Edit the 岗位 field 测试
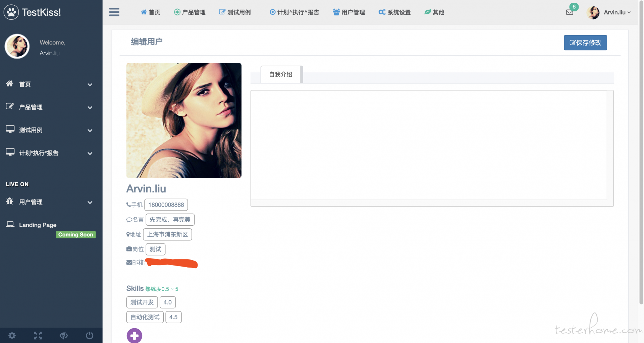 (x=155, y=249)
